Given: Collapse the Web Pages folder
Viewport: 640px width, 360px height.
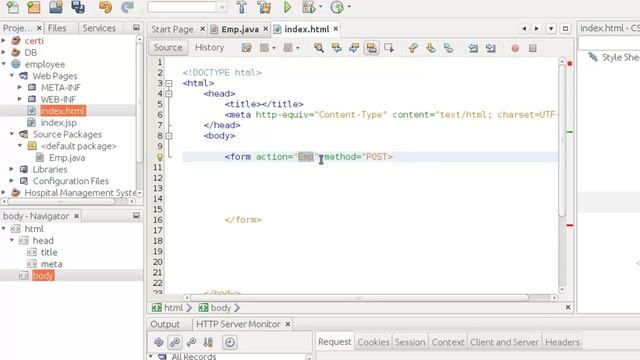Looking at the screenshot, I should [x=12, y=76].
